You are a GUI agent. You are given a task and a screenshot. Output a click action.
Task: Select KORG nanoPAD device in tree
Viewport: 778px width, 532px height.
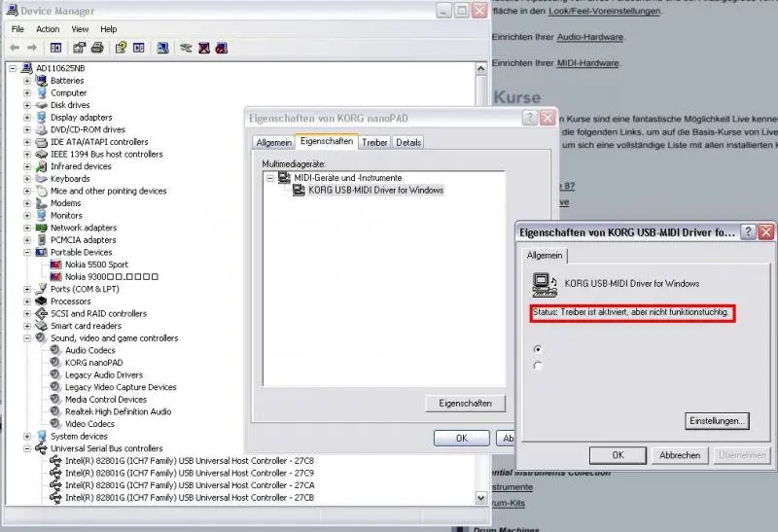tap(88, 362)
